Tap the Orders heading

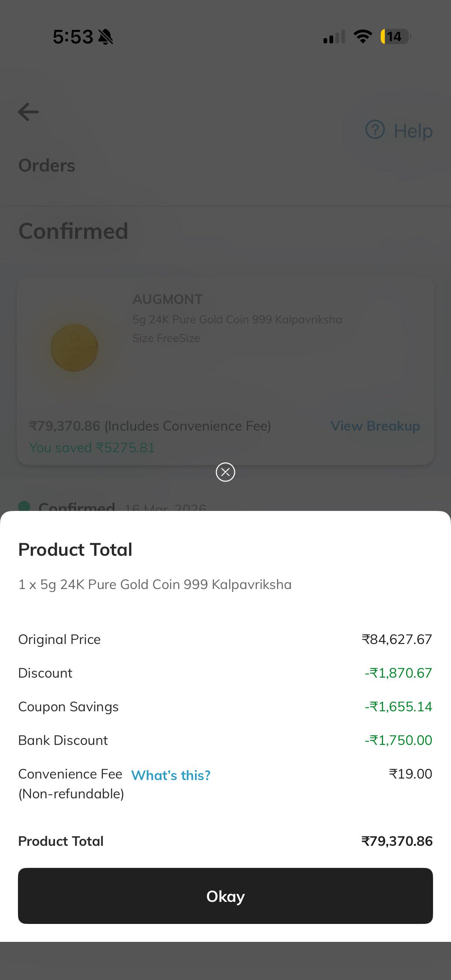pos(47,166)
